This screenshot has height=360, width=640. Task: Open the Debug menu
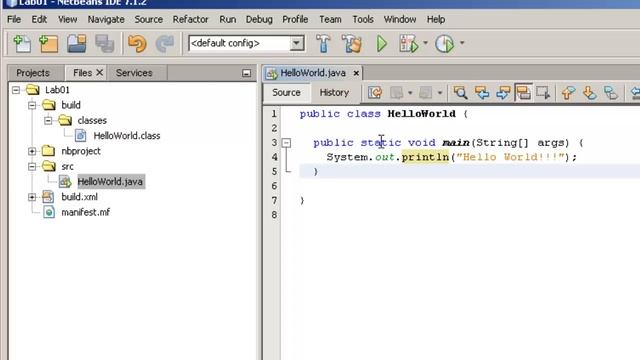coord(259,19)
